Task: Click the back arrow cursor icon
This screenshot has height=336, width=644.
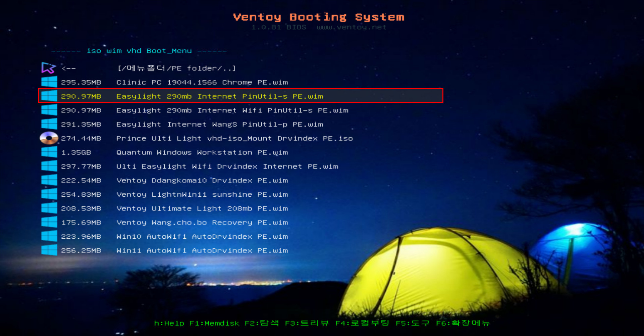Action: pyautogui.click(x=49, y=68)
